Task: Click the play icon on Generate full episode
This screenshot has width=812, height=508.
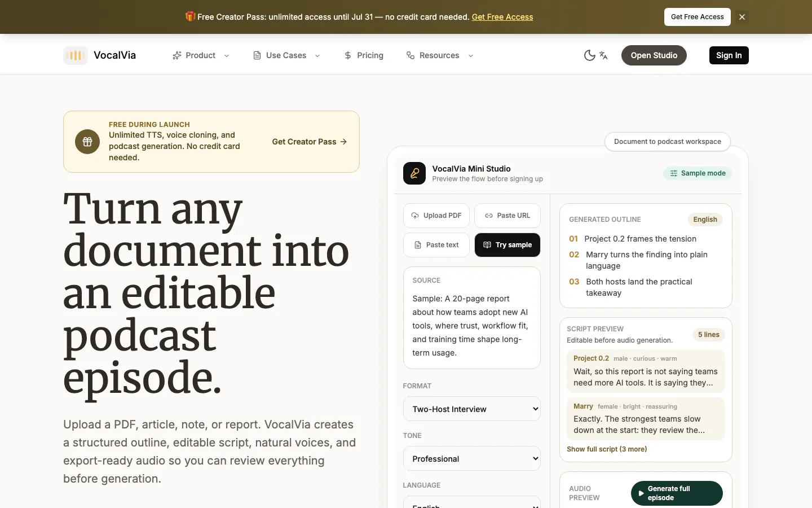Action: (x=641, y=493)
